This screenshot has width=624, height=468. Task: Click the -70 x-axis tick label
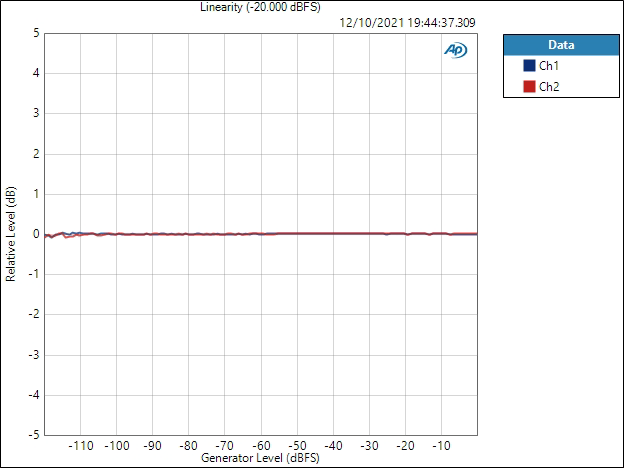[x=225, y=446]
